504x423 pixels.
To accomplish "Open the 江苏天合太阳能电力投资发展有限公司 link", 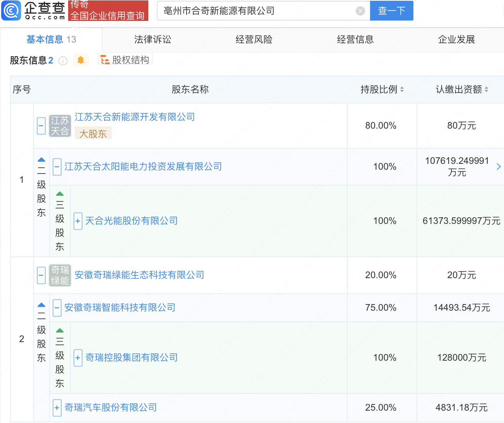I will pos(143,167).
